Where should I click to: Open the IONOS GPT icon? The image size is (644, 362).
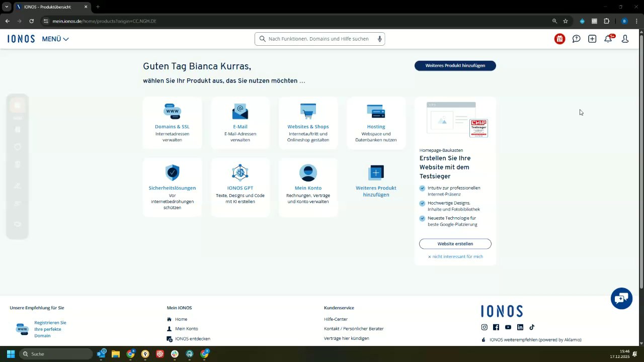tap(240, 172)
